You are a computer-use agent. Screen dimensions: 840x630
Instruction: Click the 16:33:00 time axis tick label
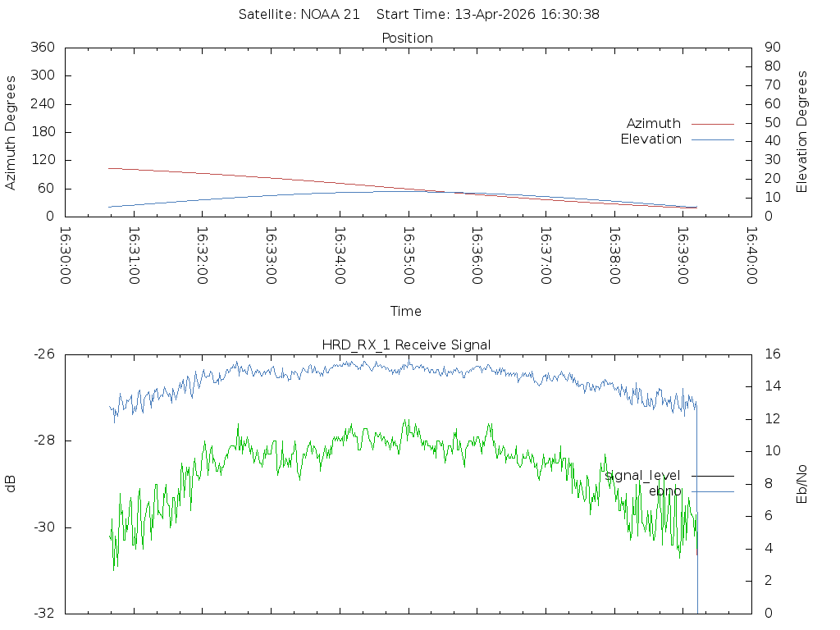coord(272,255)
